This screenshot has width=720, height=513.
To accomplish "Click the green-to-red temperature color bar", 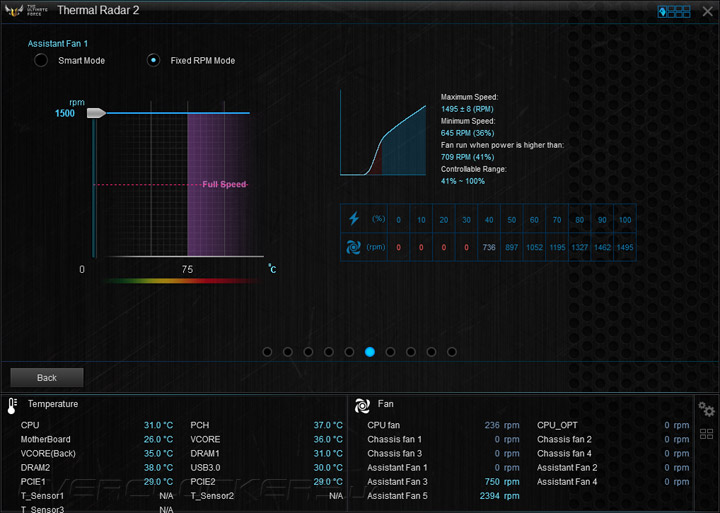I will click(181, 281).
